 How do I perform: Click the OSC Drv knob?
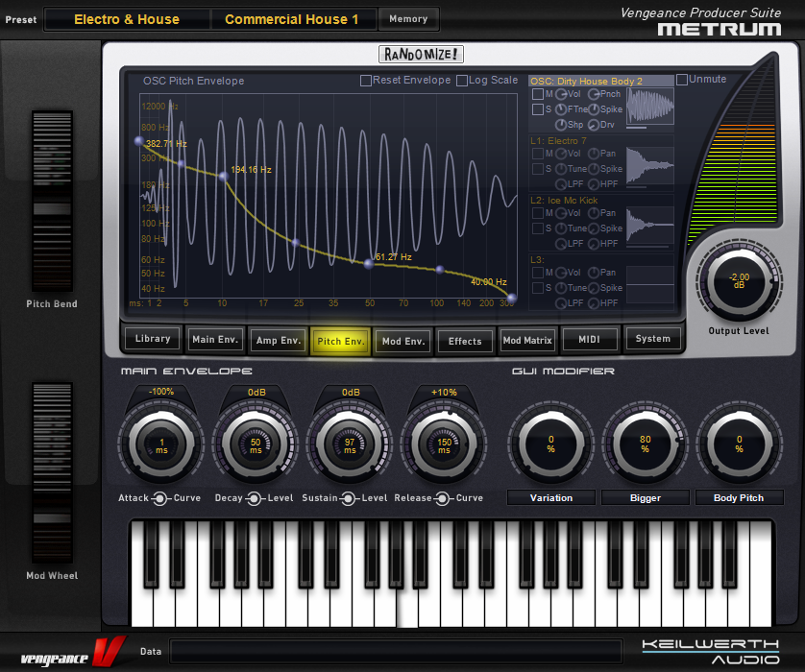coord(594,125)
